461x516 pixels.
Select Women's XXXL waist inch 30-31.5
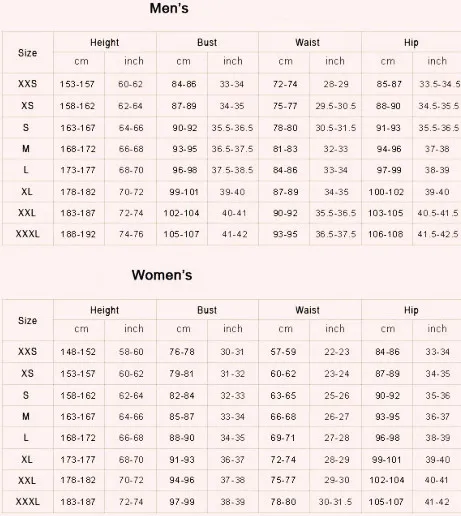tap(335, 502)
